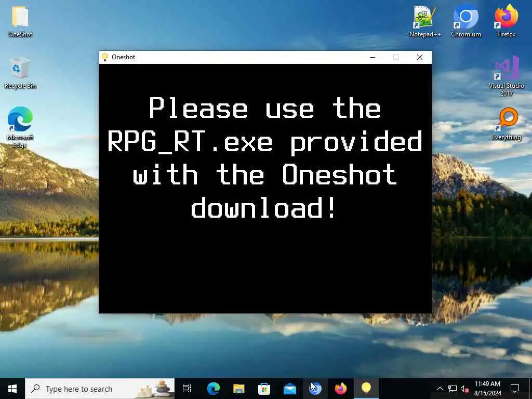
Task: Select the Everything search desktop shortcut
Action: (x=506, y=124)
